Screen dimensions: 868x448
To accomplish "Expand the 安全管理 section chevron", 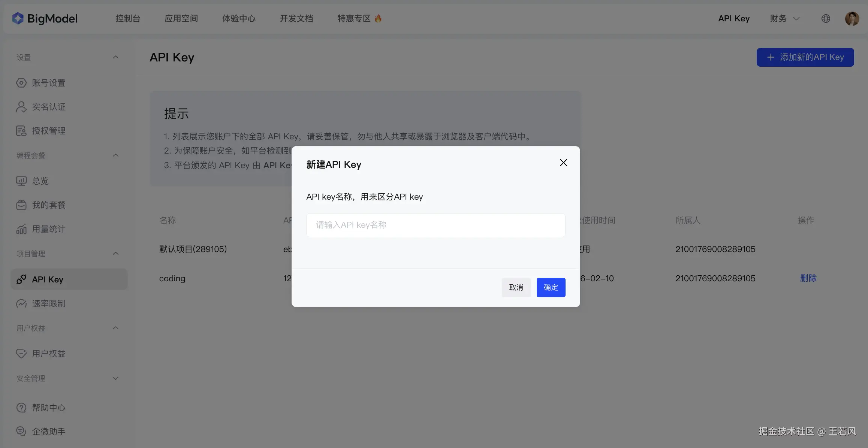I will (x=115, y=378).
